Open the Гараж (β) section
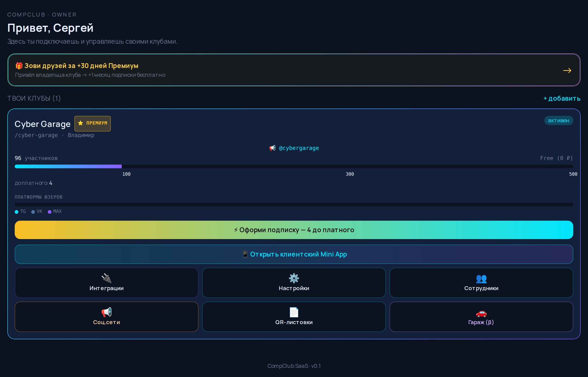Screen dimensions: 588x377 [481, 317]
